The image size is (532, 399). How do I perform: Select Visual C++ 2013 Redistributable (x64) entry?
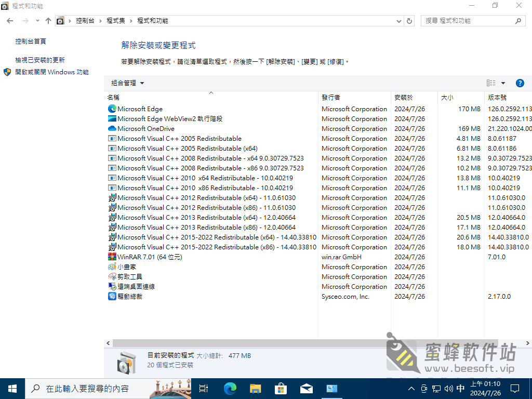[318, 217]
